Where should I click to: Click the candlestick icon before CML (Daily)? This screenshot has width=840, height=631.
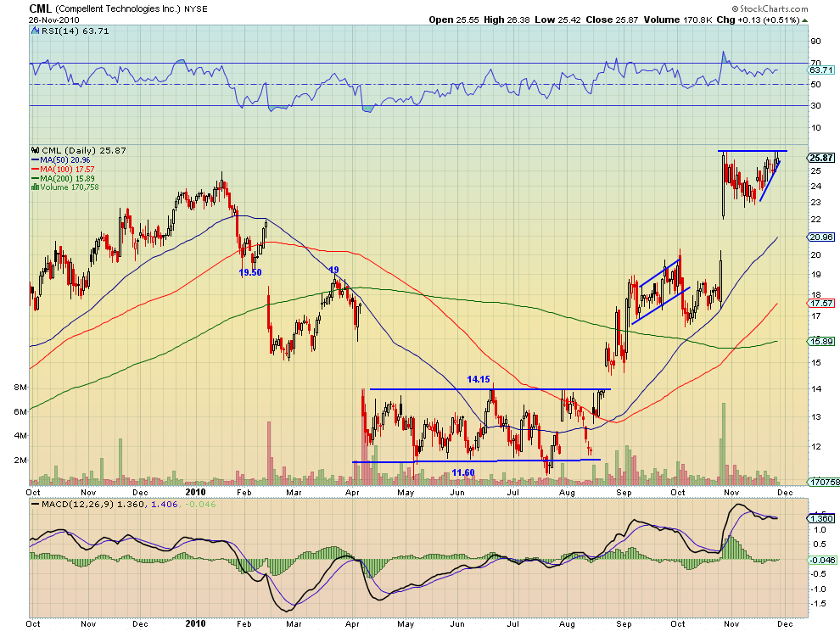[36, 150]
